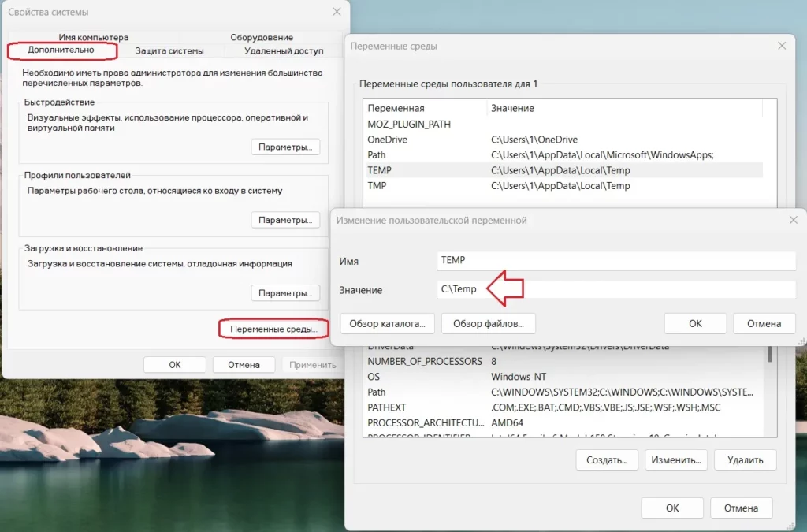Screen dimensions: 807x532
Task: Click Создать button for system variables
Action: pyautogui.click(x=606, y=460)
